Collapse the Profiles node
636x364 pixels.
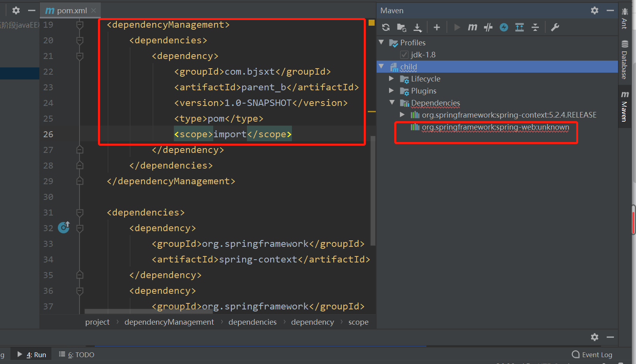(x=381, y=42)
